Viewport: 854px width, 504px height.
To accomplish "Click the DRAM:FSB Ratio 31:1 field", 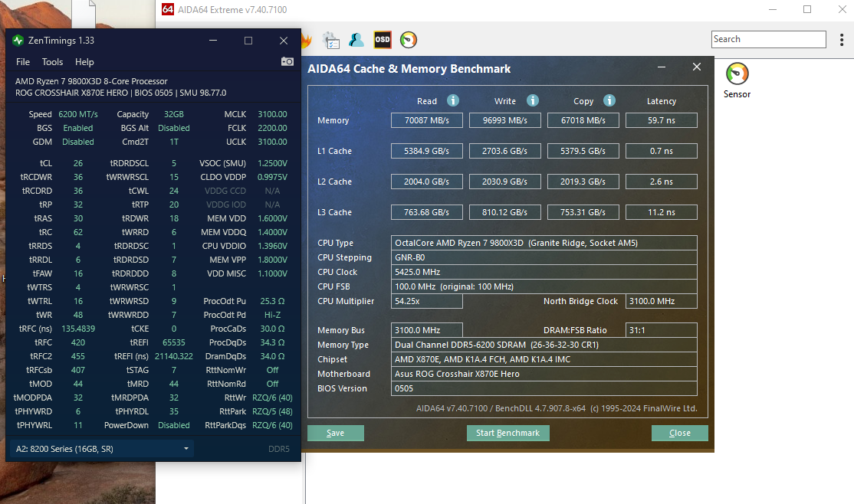I will [661, 330].
